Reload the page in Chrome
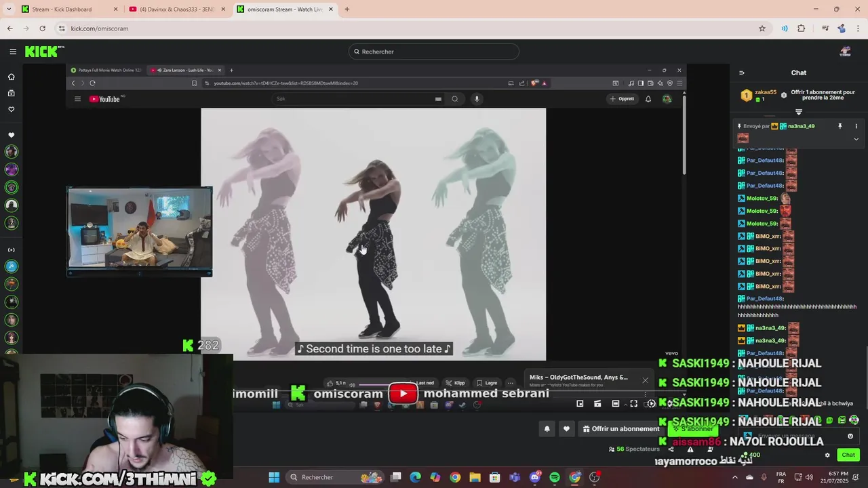Image resolution: width=868 pixels, height=488 pixels. (x=42, y=28)
